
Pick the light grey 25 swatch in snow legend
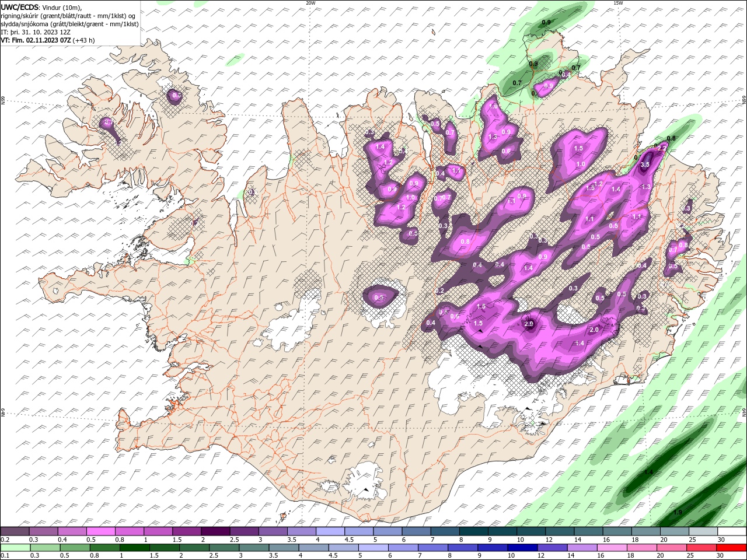click(703, 531)
